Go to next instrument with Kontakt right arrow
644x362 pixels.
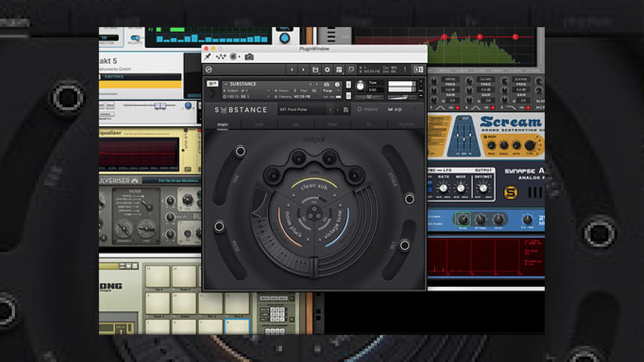pos(303,70)
